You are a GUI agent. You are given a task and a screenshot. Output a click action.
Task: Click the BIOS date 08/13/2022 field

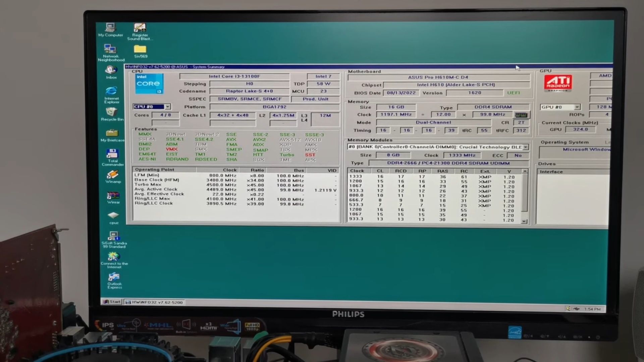pos(401,93)
